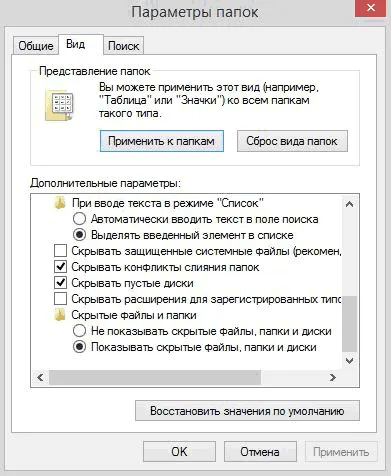This screenshot has width=391, height=476.
Task: Switch to the Общие tab
Action: click(x=36, y=46)
